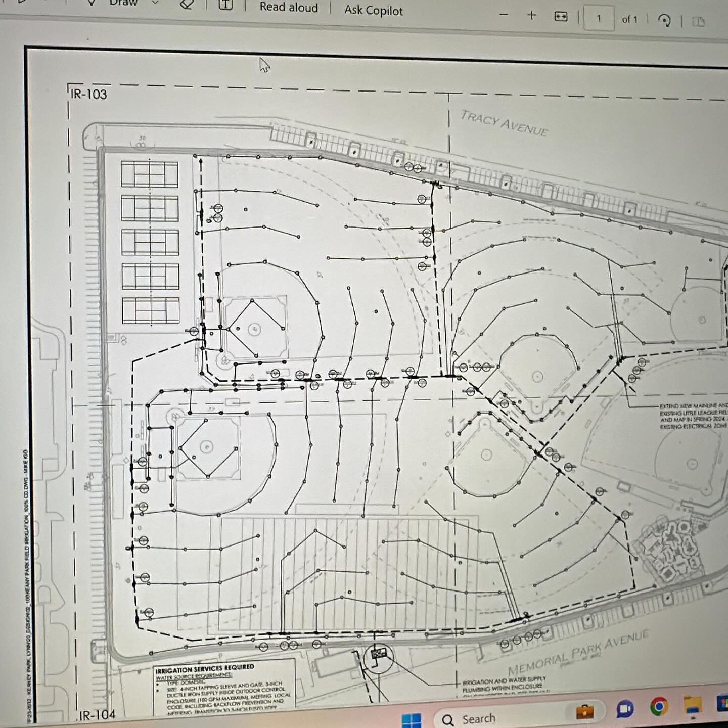Screen dimensions: 728x728
Task: Open File Explorer from the taskbar
Action: coord(692,705)
